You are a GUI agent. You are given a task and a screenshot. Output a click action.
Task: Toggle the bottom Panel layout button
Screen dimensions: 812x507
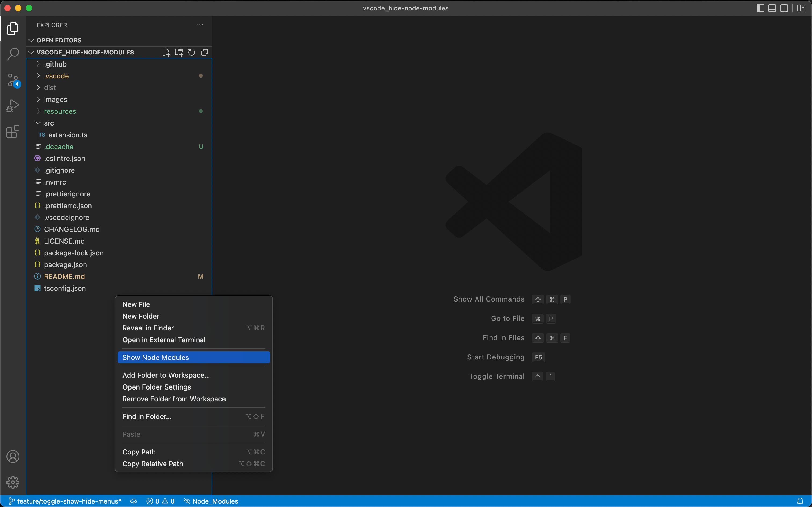pos(772,8)
